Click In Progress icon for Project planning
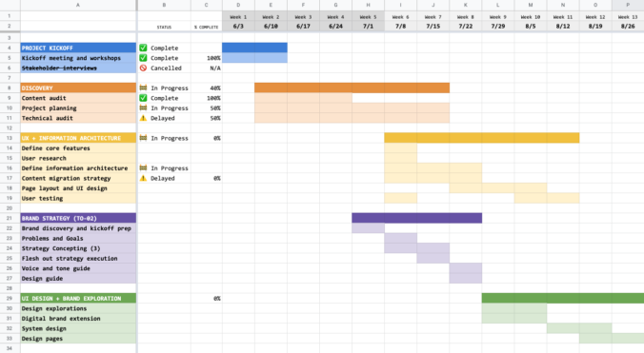The image size is (644, 353). pyautogui.click(x=143, y=108)
